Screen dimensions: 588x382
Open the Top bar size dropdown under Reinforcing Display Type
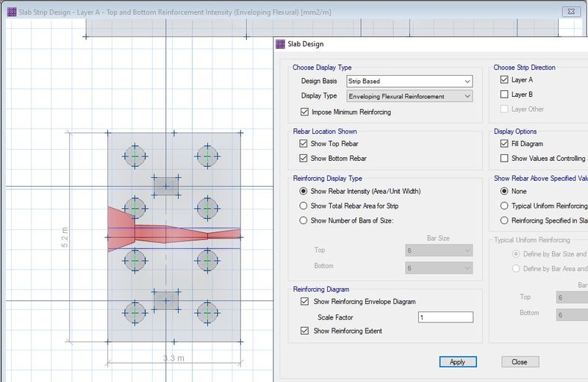[439, 251]
